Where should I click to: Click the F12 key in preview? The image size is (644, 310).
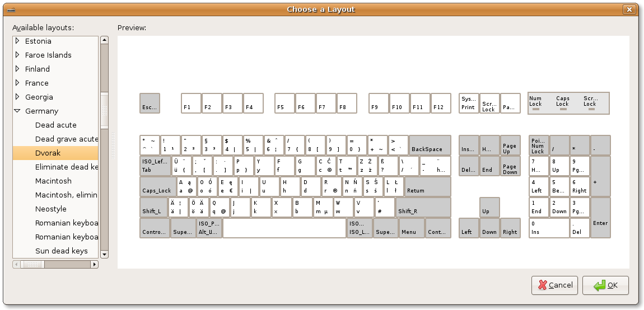click(x=441, y=104)
